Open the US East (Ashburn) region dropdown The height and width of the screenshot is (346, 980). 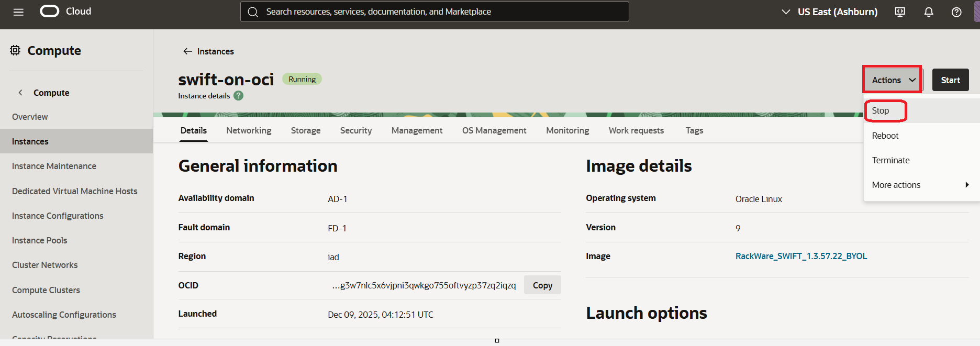[x=829, y=12]
